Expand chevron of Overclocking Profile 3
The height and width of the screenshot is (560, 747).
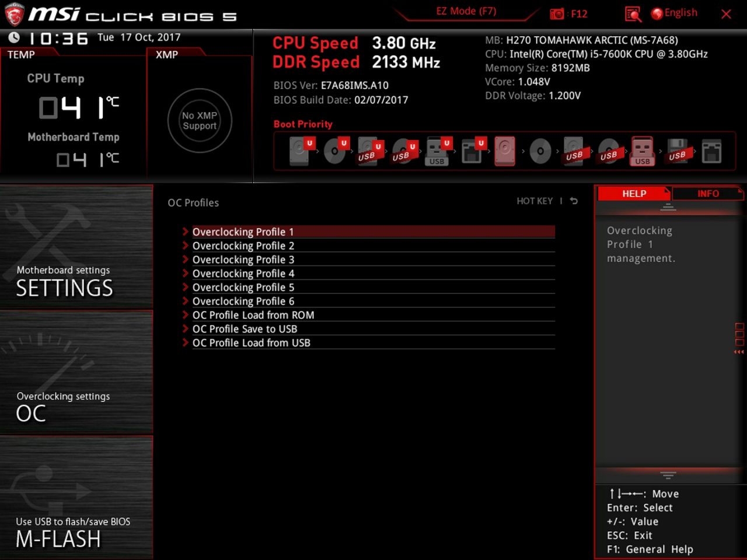coord(186,260)
